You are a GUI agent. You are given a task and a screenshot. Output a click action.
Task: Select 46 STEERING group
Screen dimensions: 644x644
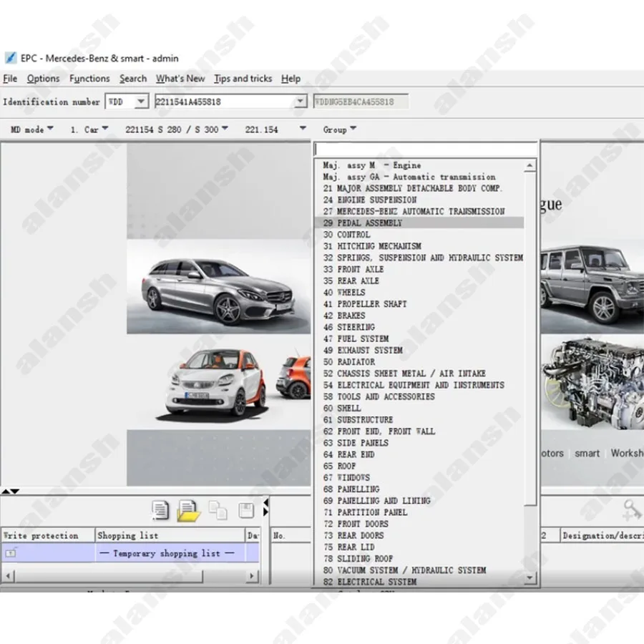coord(419,327)
